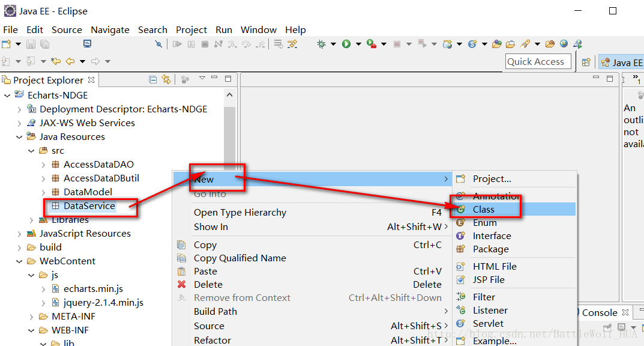This screenshot has width=644, height=346.
Task: Collapse the Java Resources node
Action: point(19,137)
